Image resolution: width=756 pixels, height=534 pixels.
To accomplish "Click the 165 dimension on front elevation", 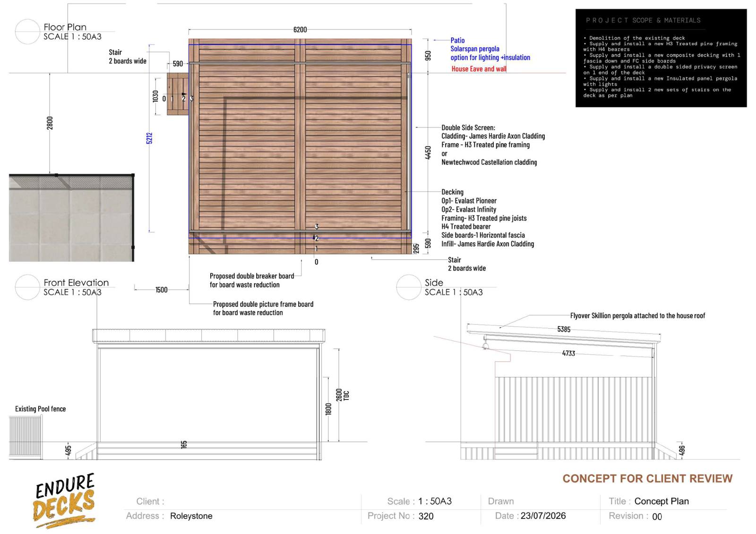I will point(184,444).
